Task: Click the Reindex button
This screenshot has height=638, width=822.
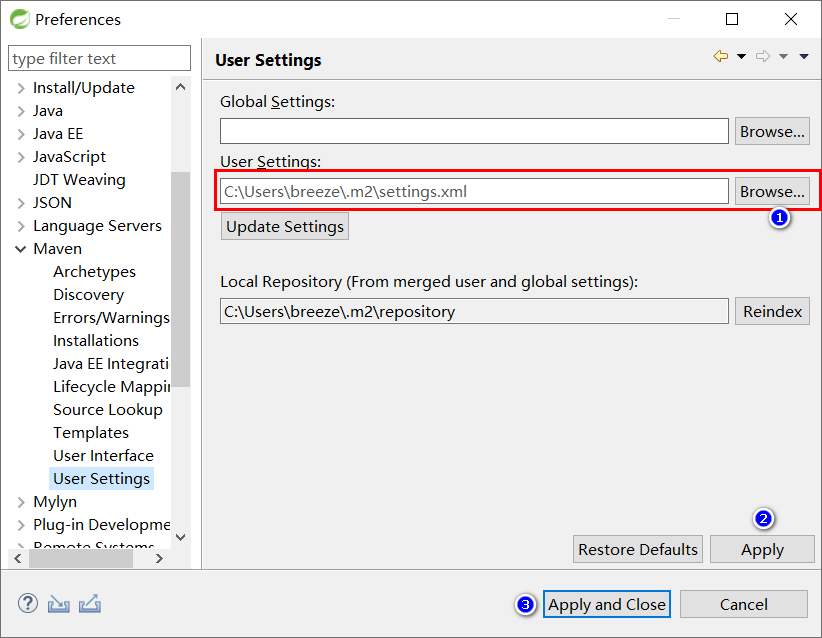Action: (x=772, y=311)
